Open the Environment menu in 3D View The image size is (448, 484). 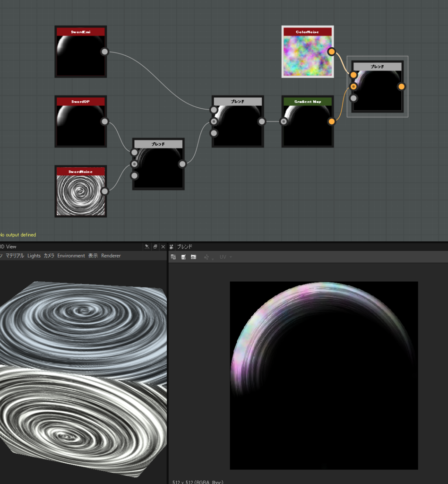tap(71, 256)
